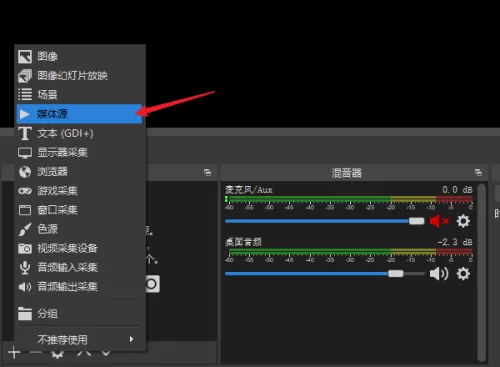Choose 游戏采集 source entry

[x=80, y=191]
